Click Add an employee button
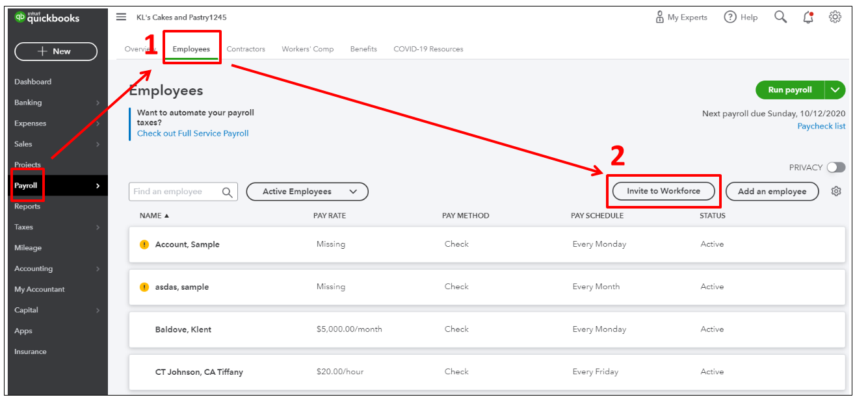This screenshot has height=406, width=868. [x=772, y=191]
